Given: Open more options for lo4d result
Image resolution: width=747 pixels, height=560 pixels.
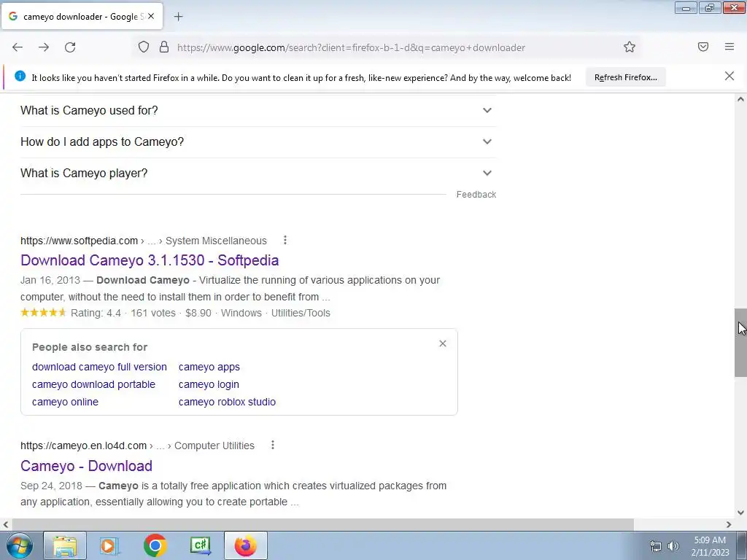Looking at the screenshot, I should [x=273, y=446].
